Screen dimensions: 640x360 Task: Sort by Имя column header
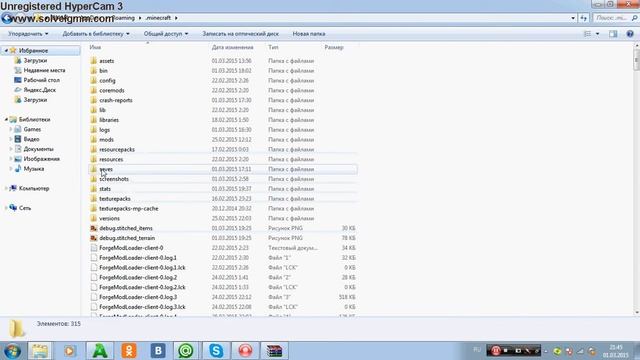(x=95, y=47)
